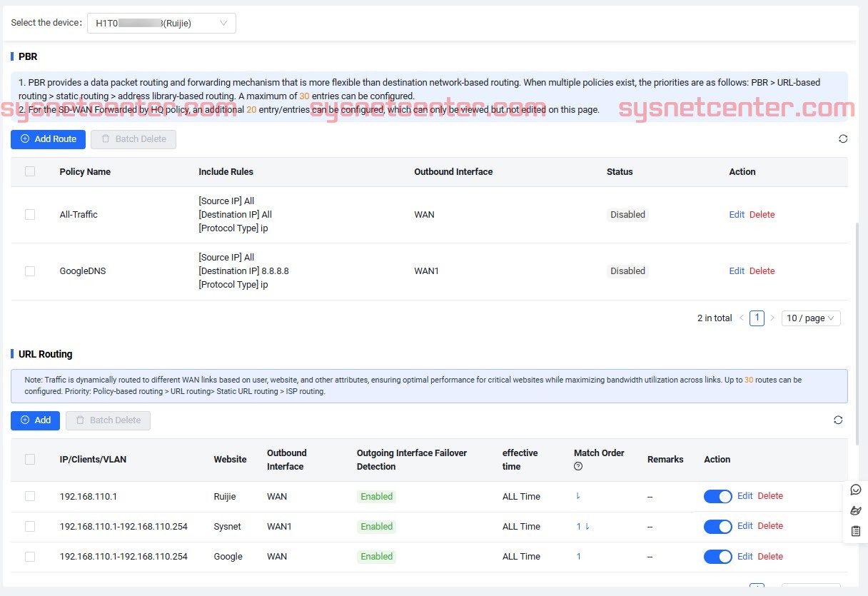The height and width of the screenshot is (596, 868).
Task: Edit the Sysnet URL route
Action: click(745, 526)
